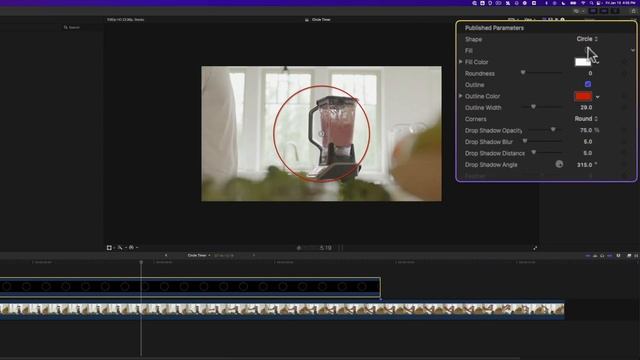Toggle viewer full screen arrows icon

[535, 248]
